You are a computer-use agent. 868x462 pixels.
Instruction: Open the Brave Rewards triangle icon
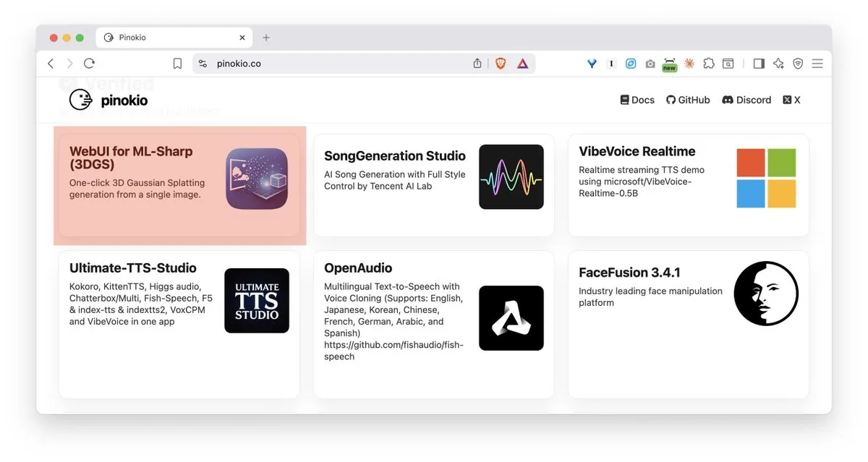pos(522,64)
